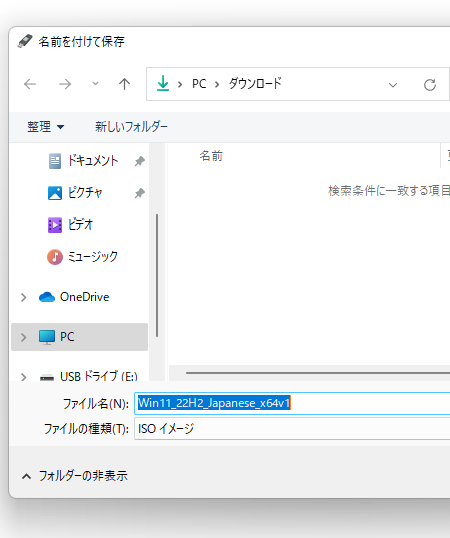Unpin ドキュメント using its pin icon
Screen dimensions: 450x538
[139, 161]
